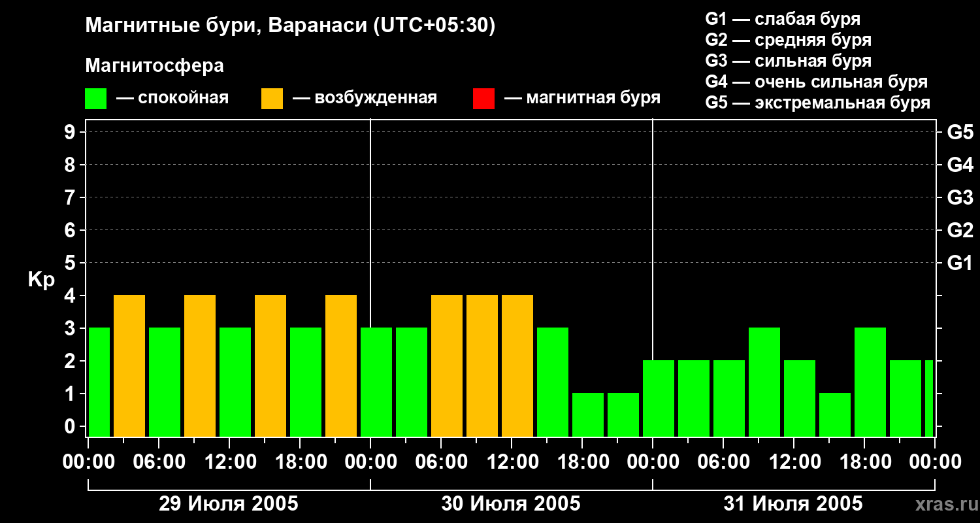Screen dimensions: 980x523
Task: Click the 'G3' label on the right axis
Action: click(960, 197)
